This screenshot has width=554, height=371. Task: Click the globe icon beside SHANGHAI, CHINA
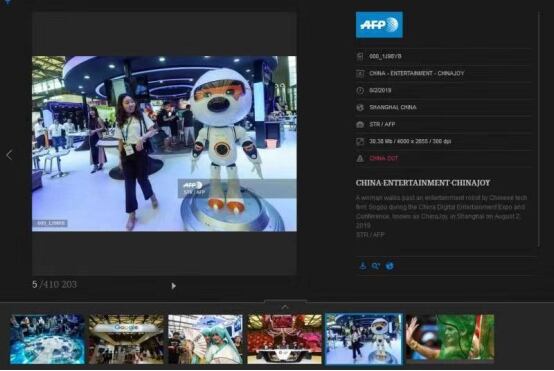pyautogui.click(x=360, y=107)
